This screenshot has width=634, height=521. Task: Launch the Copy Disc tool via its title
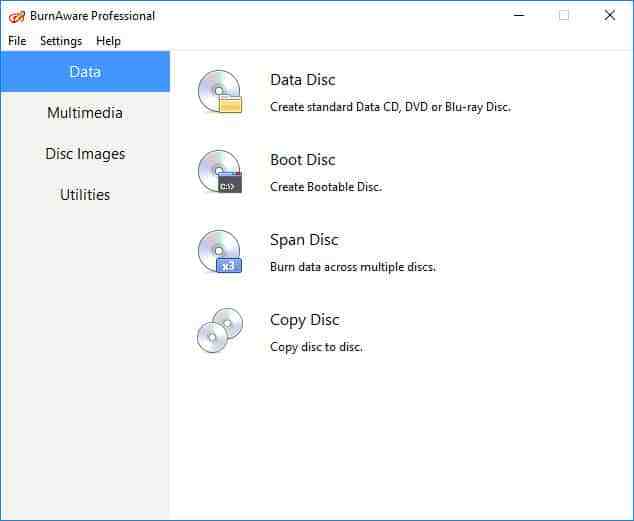(304, 320)
